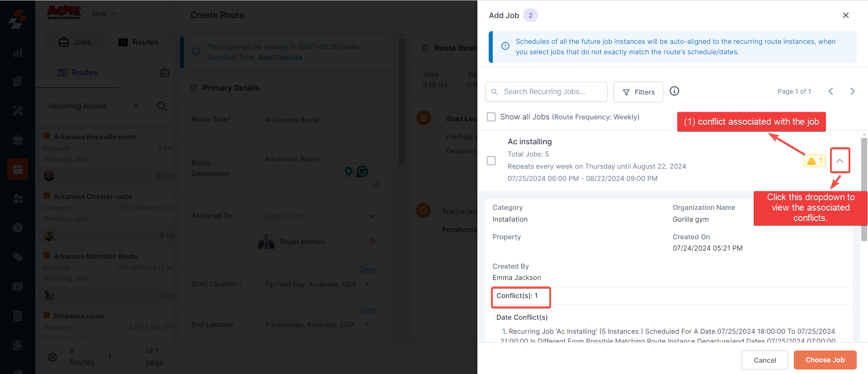Click the worker helmet icon in sidebar
The height and width of the screenshot is (374, 868).
[18, 140]
